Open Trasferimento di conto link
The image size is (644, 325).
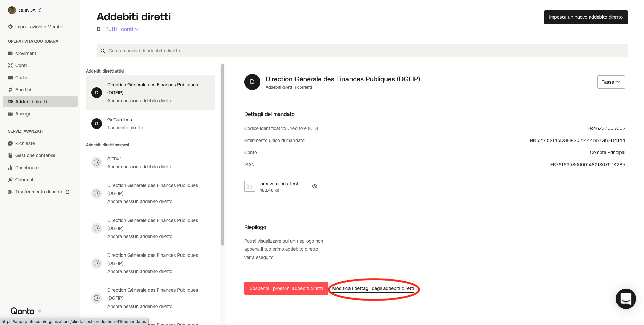click(39, 192)
